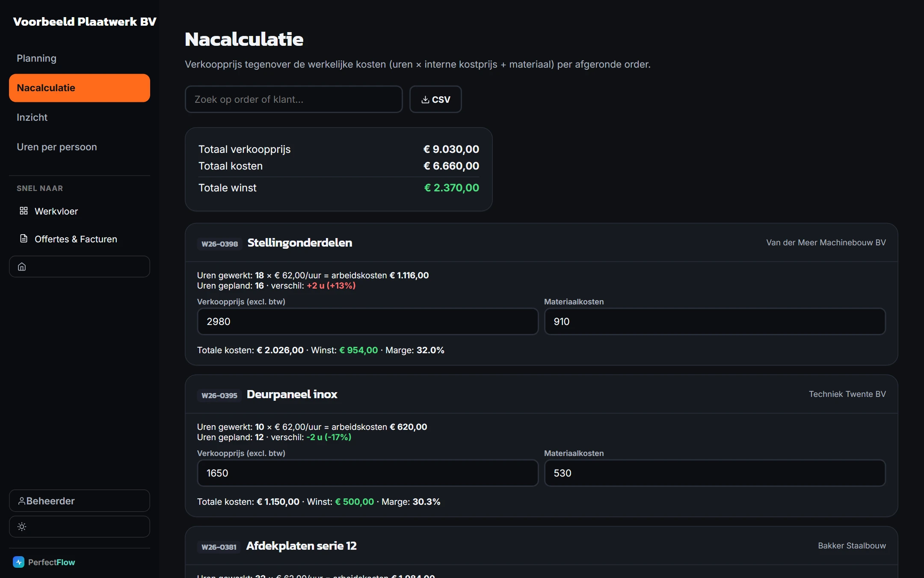924x578 pixels.
Task: Click customer Van der Meer Machinebouw BV
Action: (x=826, y=242)
